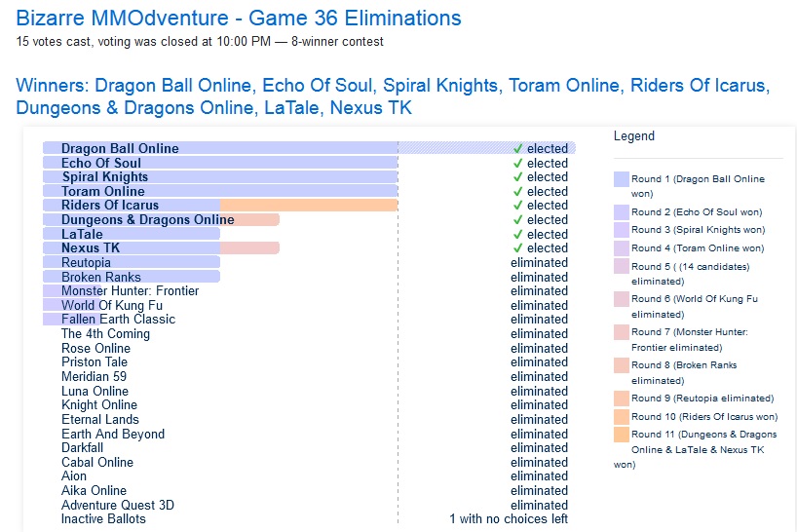797x532 pixels.
Task: Select the LaTale candidate label
Action: pos(82,234)
